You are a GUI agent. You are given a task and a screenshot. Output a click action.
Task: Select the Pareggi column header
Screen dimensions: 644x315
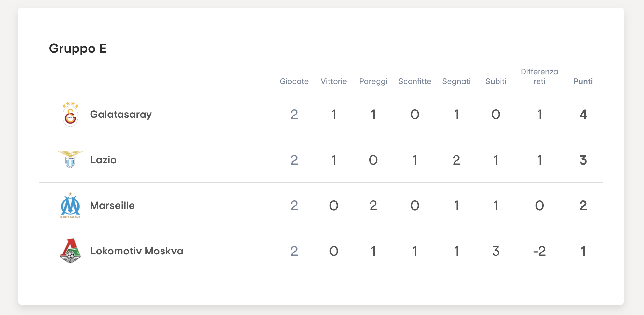pos(373,82)
